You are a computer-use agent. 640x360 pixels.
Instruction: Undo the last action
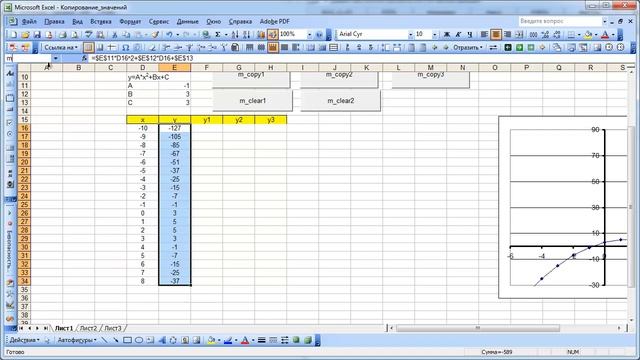(x=169, y=35)
